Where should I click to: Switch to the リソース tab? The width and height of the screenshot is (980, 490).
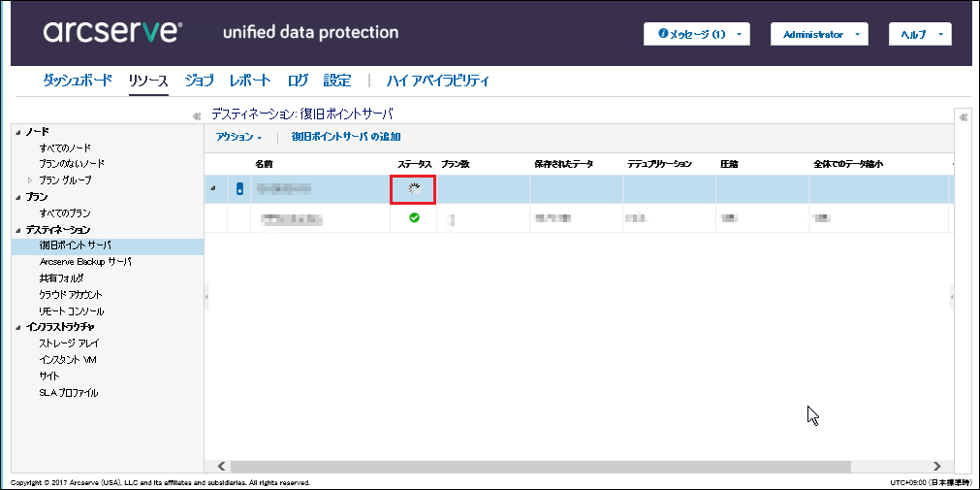[148, 81]
